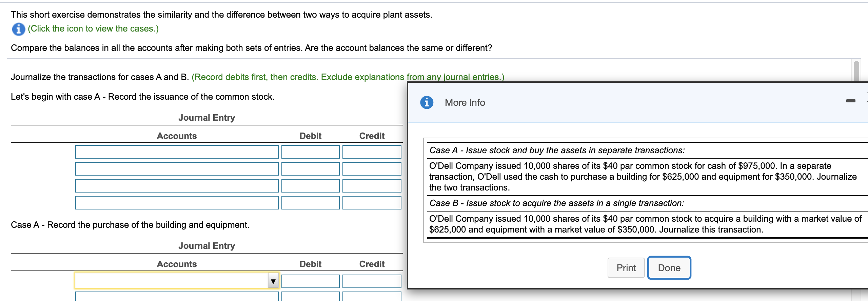Click 'Case A - Issue stock and buy' heading
This screenshot has height=301, width=868.
click(557, 150)
